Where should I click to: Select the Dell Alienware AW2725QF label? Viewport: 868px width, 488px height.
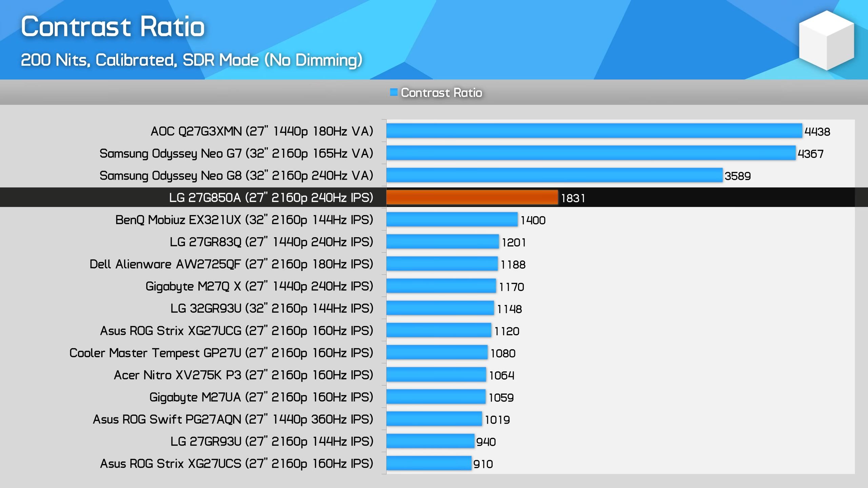coord(231,264)
